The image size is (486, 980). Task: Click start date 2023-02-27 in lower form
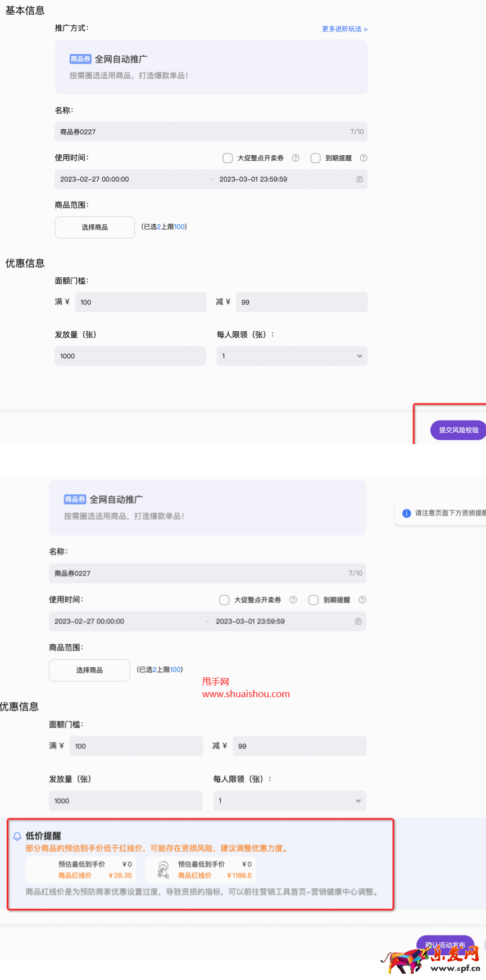click(89, 621)
